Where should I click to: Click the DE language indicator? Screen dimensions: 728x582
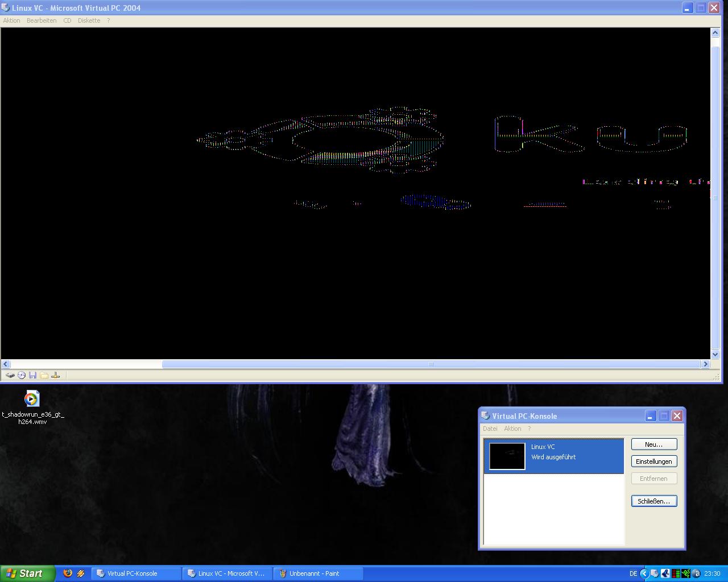click(633, 573)
